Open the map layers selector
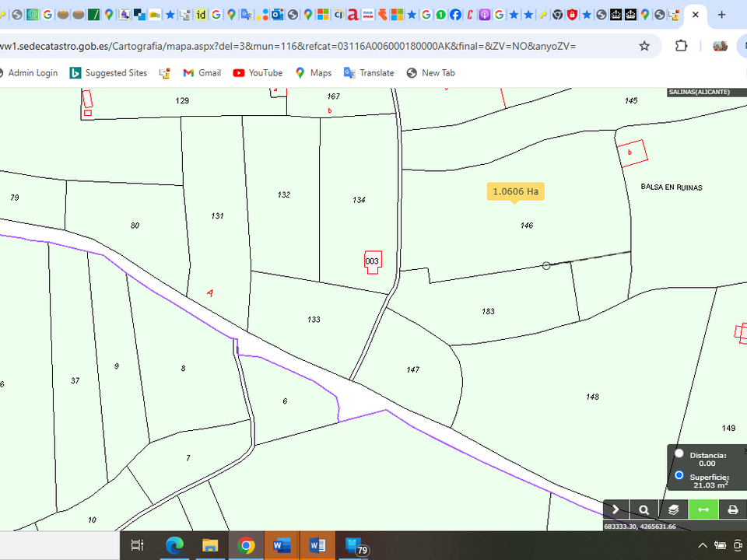 [x=673, y=509]
